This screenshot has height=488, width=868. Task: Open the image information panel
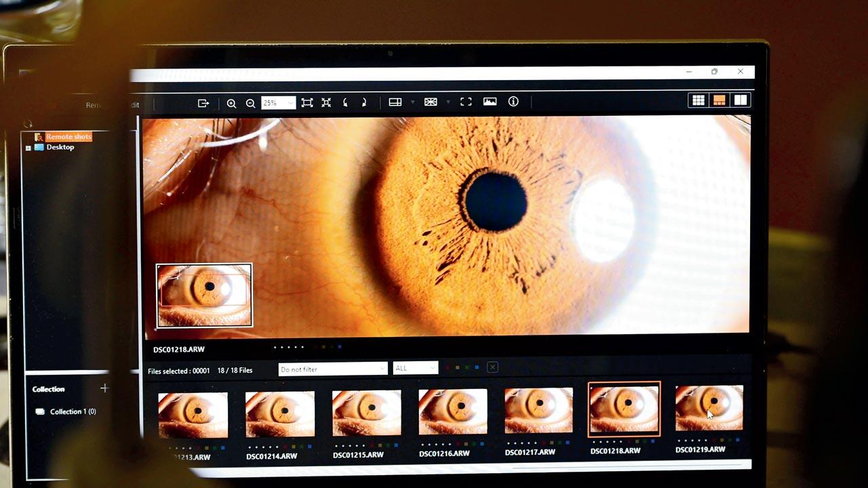tap(513, 102)
